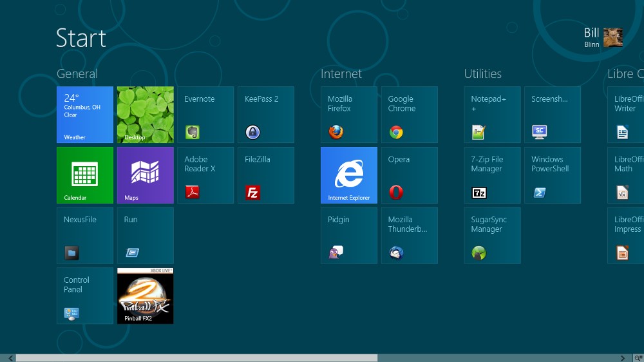644x362 pixels.
Task: Open the NexusFile tile
Action: tap(85, 236)
